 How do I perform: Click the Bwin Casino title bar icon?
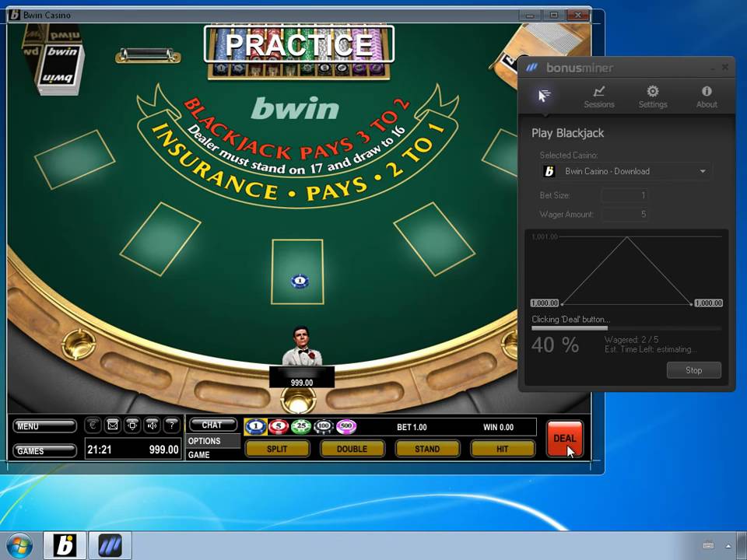coord(15,15)
